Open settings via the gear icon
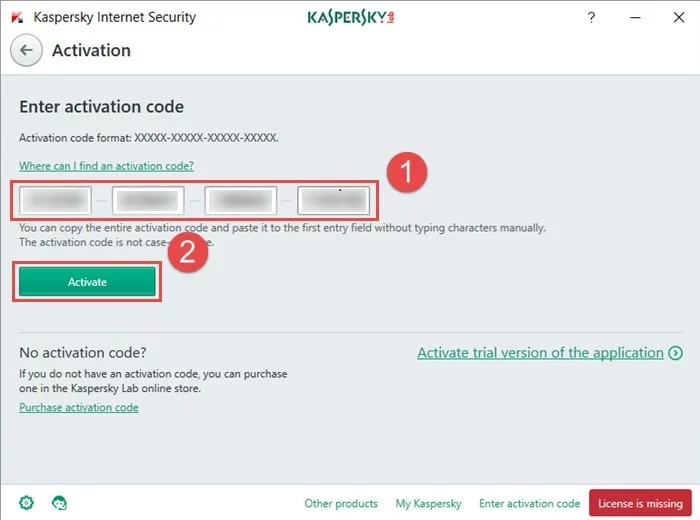The width and height of the screenshot is (700, 520). pyautogui.click(x=26, y=502)
